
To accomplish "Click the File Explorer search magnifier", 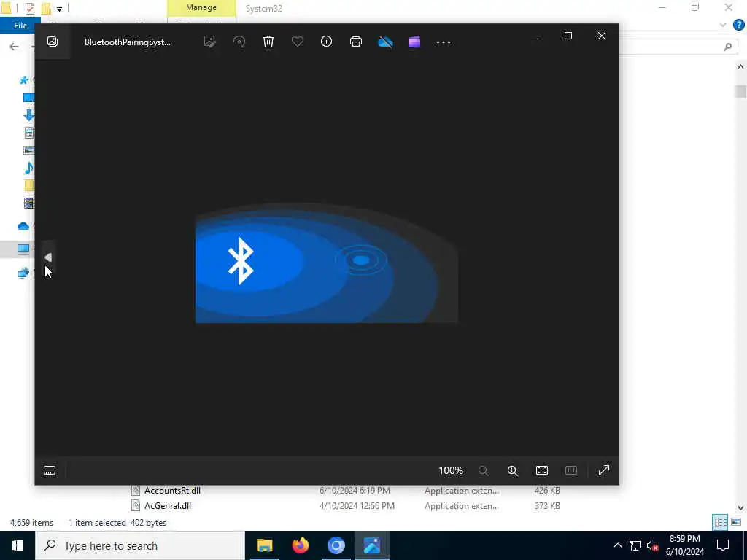I will coord(727,46).
